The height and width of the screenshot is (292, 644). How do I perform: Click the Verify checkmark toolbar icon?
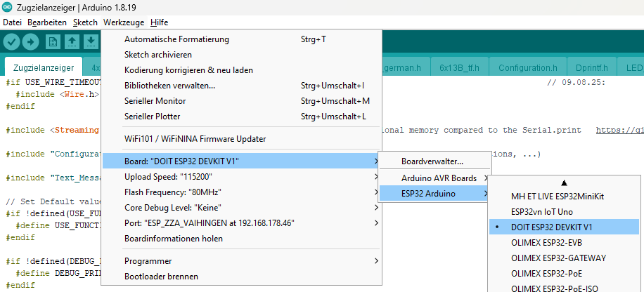(x=11, y=42)
